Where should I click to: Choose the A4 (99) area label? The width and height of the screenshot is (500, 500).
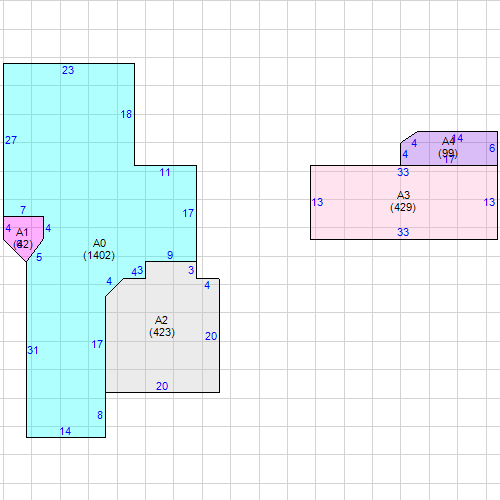coord(448,147)
